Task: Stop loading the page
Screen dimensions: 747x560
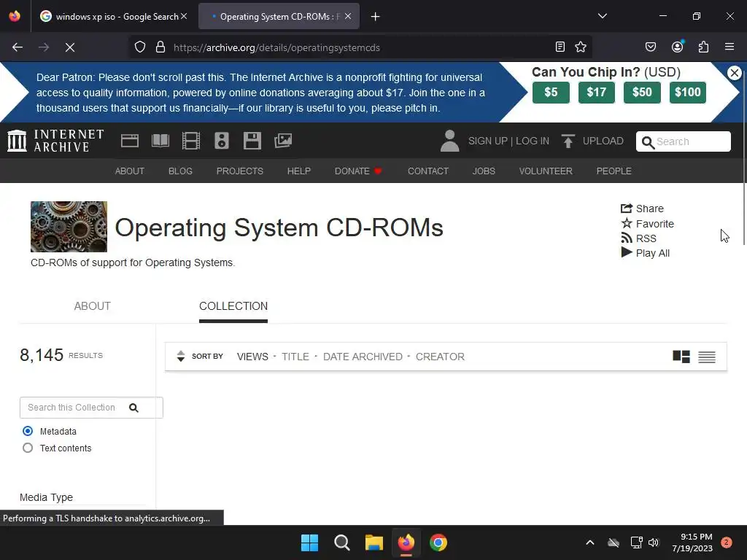Action: [x=69, y=47]
